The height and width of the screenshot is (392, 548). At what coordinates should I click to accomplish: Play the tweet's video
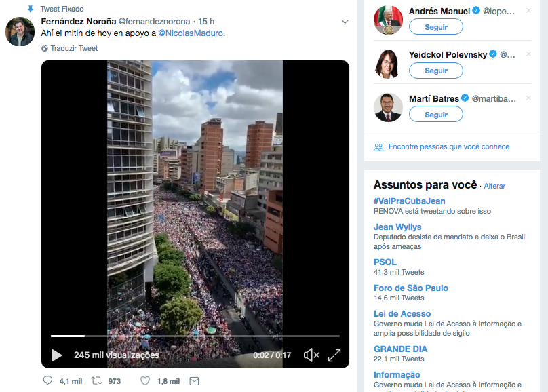pyautogui.click(x=57, y=355)
